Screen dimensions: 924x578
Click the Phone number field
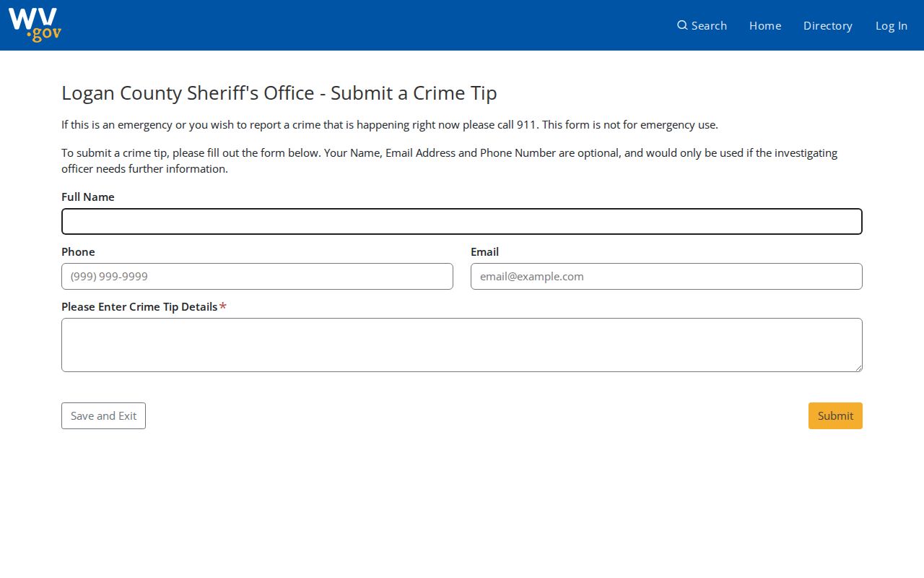point(257,277)
